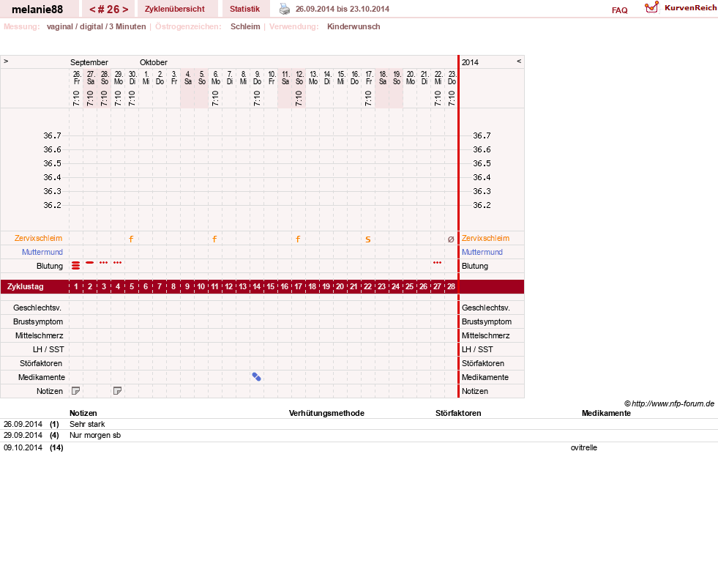Click the heavy bleeding icon on day 1
This screenshot has width=718, height=588.
[x=76, y=266]
